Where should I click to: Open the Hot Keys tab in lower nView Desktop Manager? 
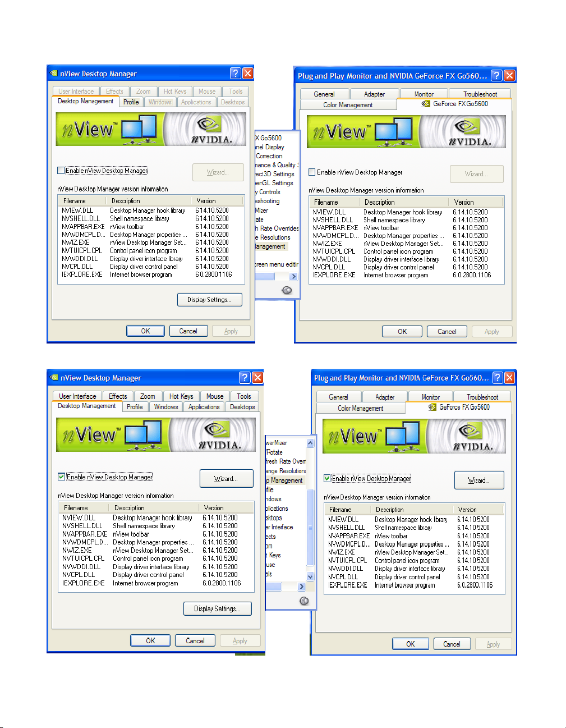click(181, 396)
